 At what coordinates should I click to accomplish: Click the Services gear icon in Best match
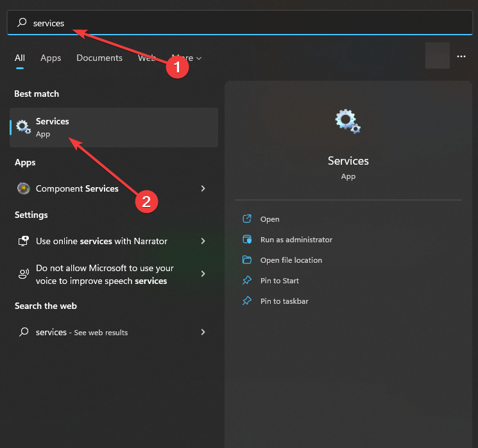pyautogui.click(x=24, y=127)
